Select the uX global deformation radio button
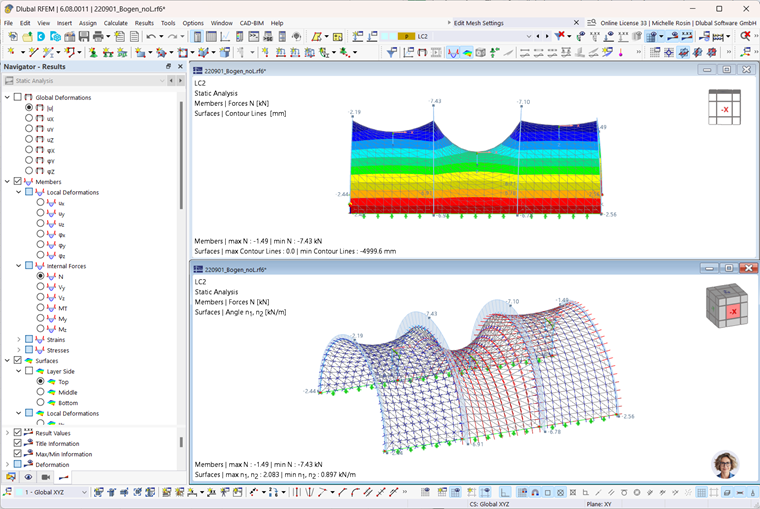 [x=29, y=118]
